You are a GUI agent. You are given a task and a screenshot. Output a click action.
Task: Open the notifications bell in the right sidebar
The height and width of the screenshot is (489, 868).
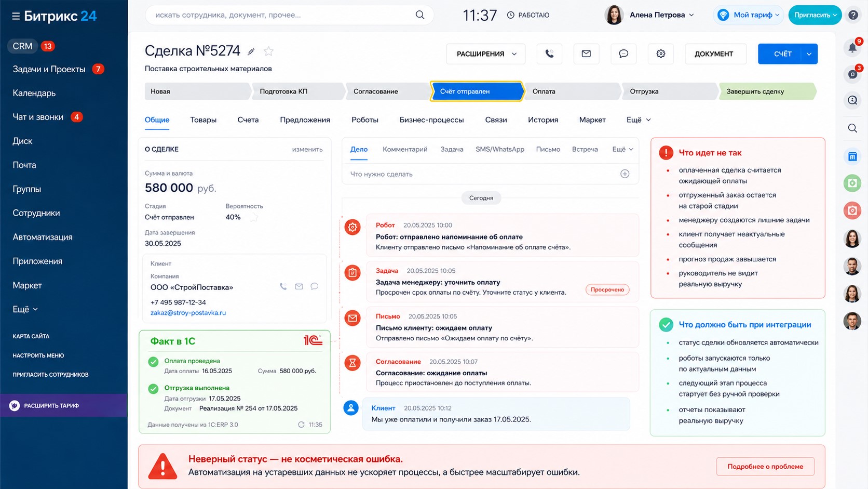pyautogui.click(x=852, y=48)
